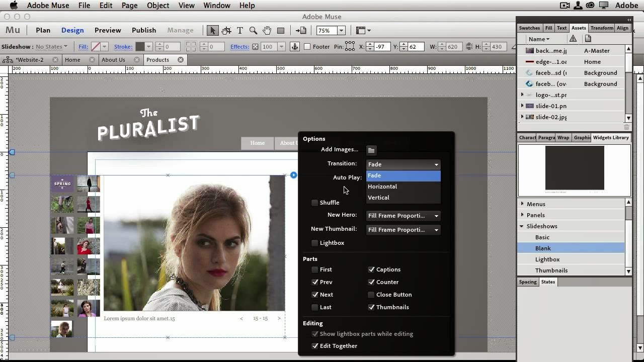Viewport: 644px width, 362px height.
Task: Switch to the Spacing panel tab
Action: (x=528, y=282)
